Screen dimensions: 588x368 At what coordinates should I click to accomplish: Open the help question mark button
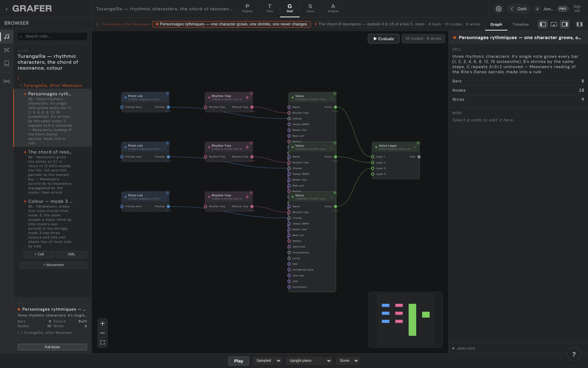pyautogui.click(x=574, y=354)
